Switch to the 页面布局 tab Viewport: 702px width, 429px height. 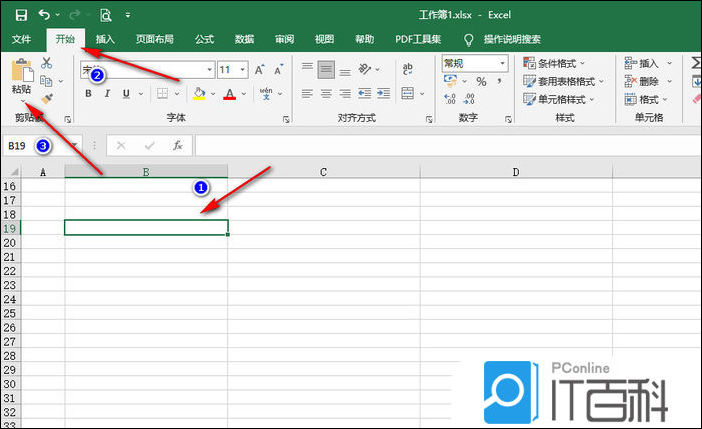(155, 39)
